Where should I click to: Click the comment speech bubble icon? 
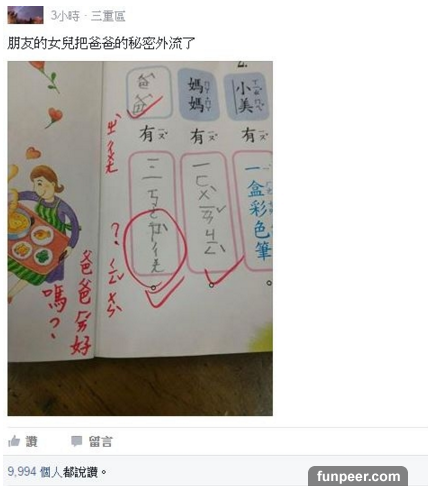(x=76, y=441)
